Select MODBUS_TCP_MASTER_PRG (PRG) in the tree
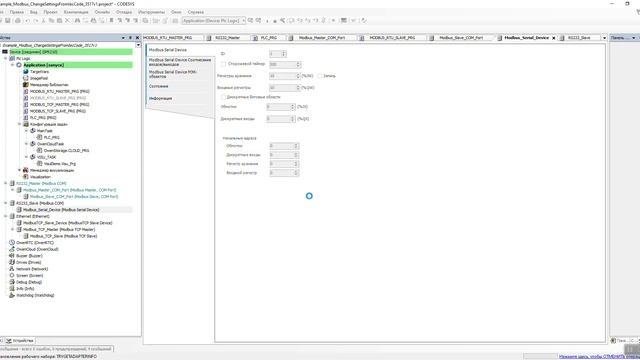This screenshot has width=640, height=360. 60,104
